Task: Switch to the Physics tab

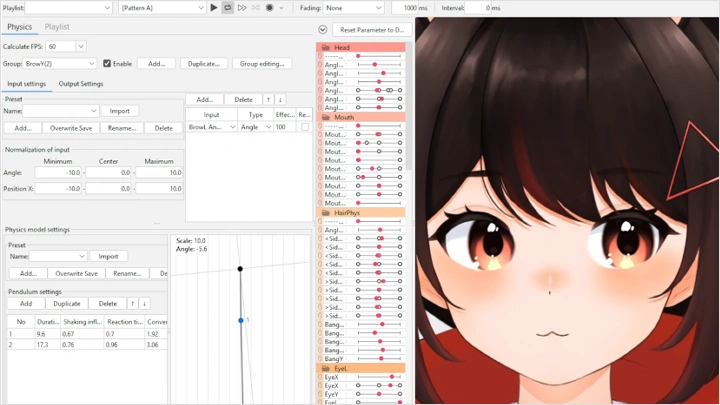Action: [x=19, y=27]
